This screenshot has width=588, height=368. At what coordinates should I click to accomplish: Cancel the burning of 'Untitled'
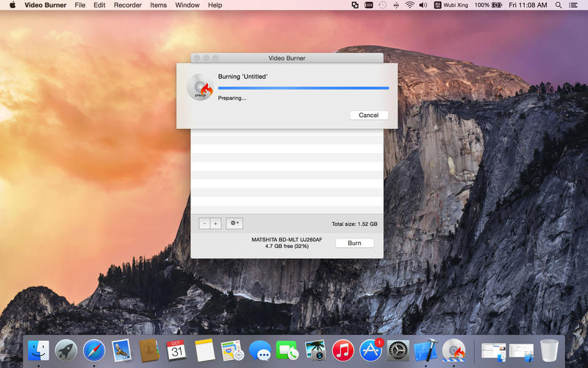click(368, 115)
